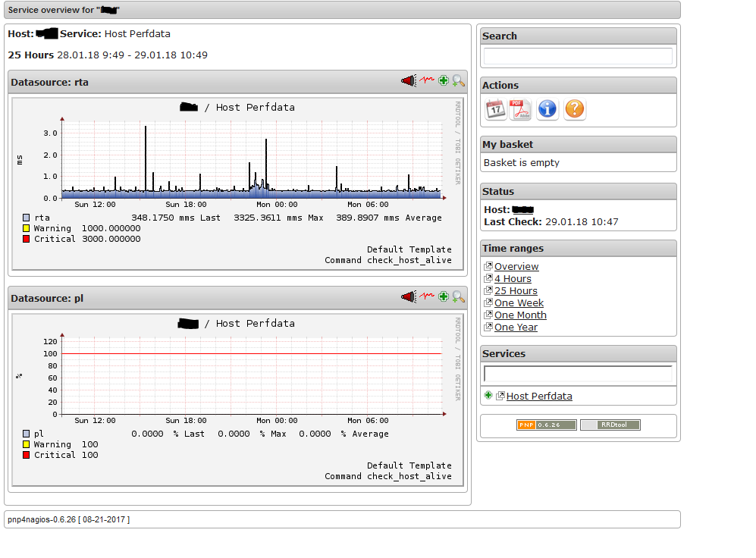Image resolution: width=756 pixels, height=558 pixels.
Task: Click the RRDtool badge at the bottom
Action: coord(610,425)
